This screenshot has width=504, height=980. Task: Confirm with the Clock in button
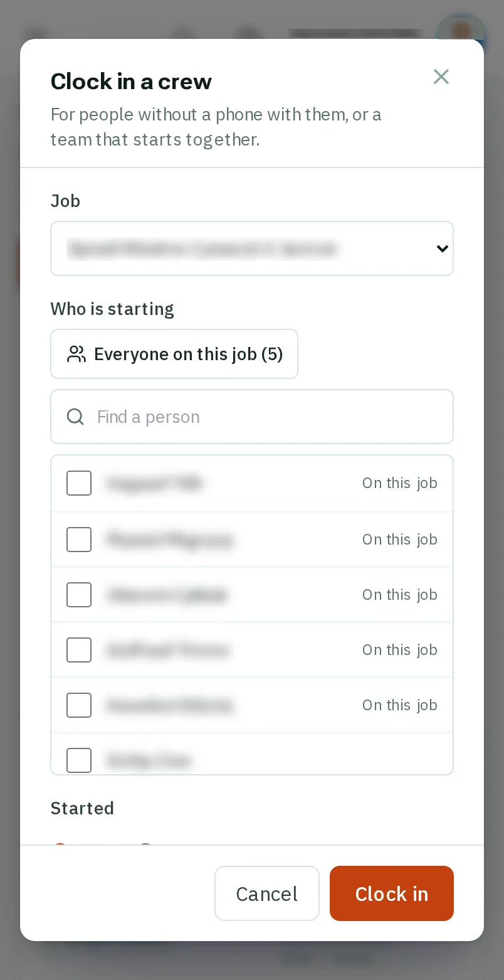[392, 893]
